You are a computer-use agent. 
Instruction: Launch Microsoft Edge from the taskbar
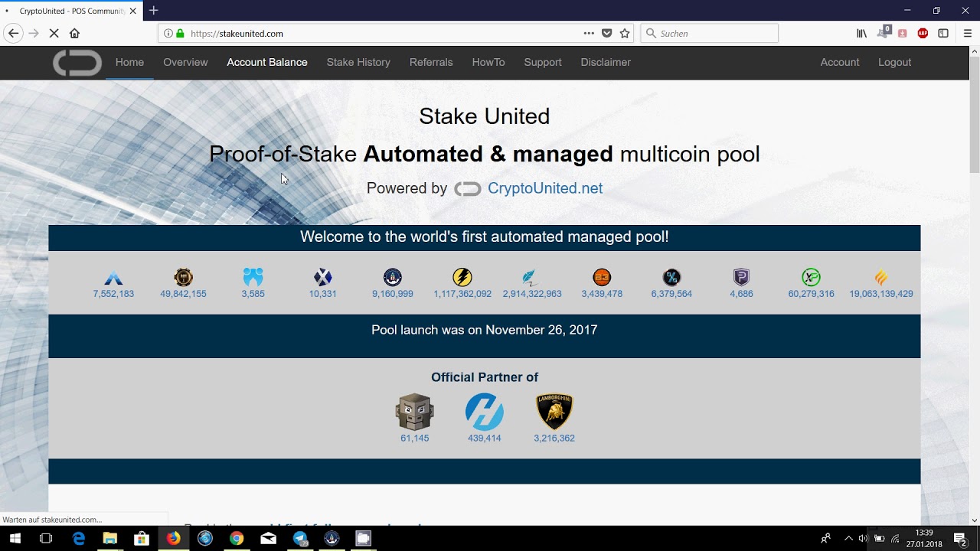click(79, 538)
